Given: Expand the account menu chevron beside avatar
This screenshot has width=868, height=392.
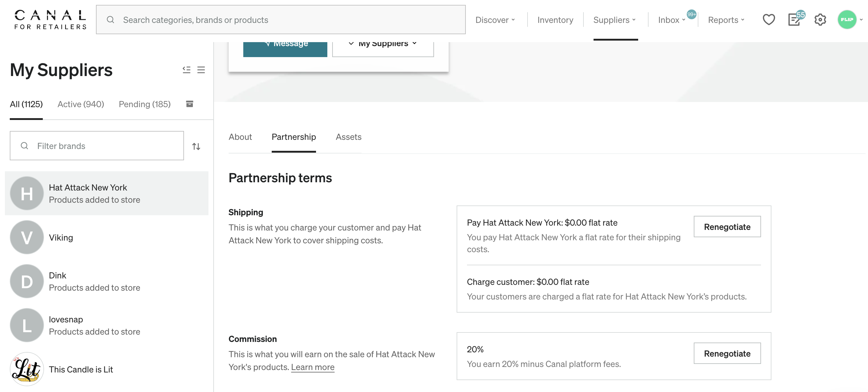Looking at the screenshot, I should (x=861, y=20).
